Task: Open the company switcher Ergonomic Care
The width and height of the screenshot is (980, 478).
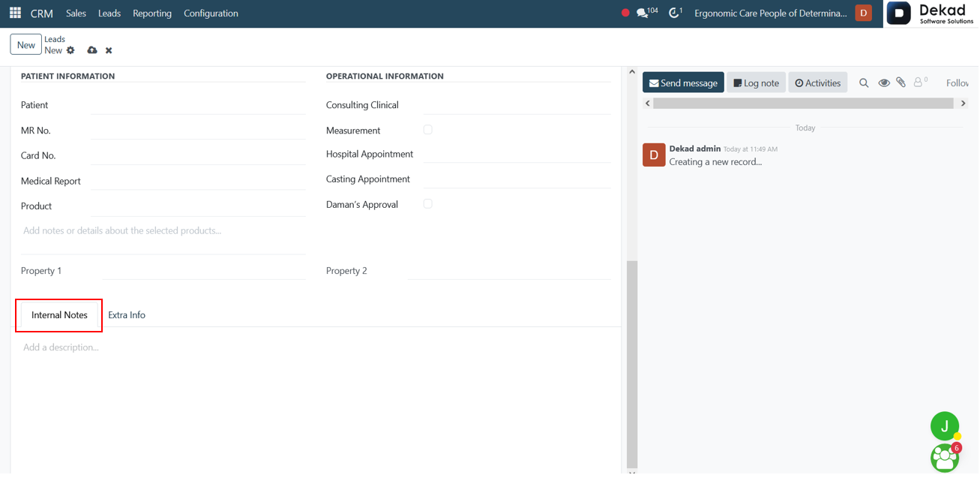Action: point(770,13)
